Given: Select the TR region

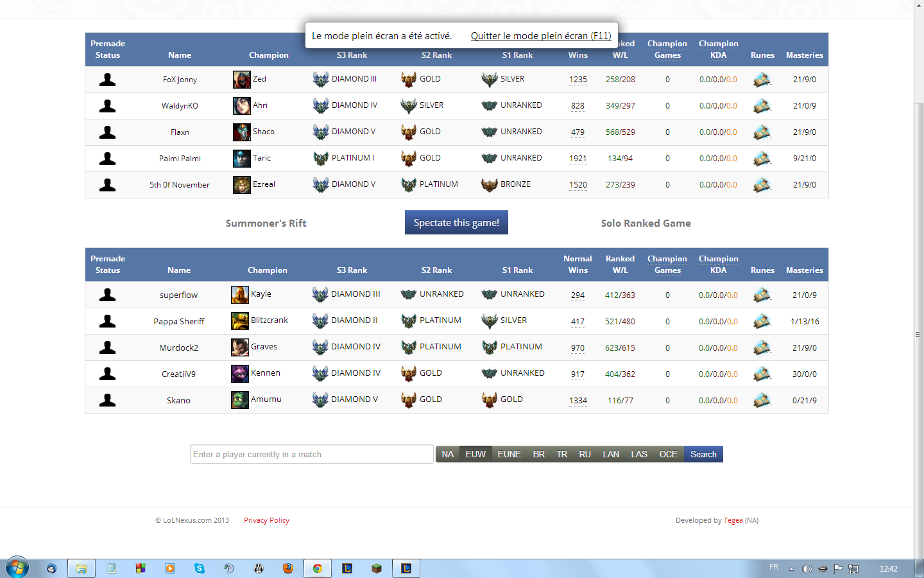Looking at the screenshot, I should pos(562,454).
